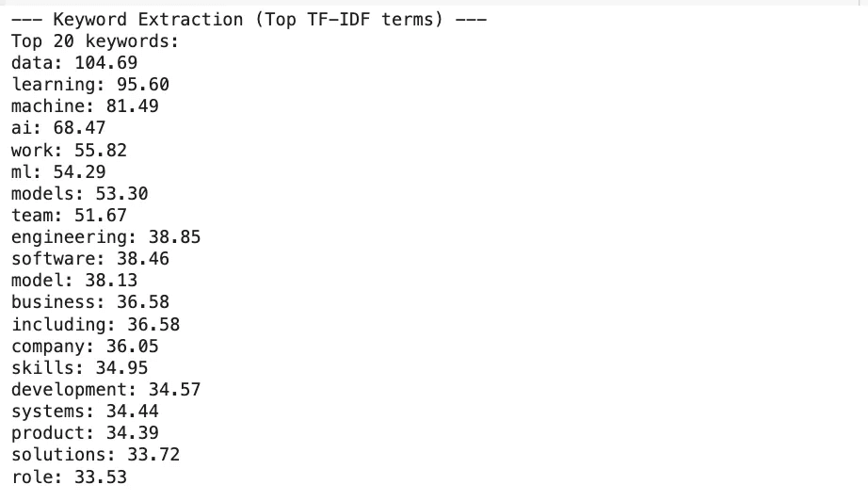Click the 'ml: 54.29' line
Screen dimensions: 868x501
(x=58, y=171)
